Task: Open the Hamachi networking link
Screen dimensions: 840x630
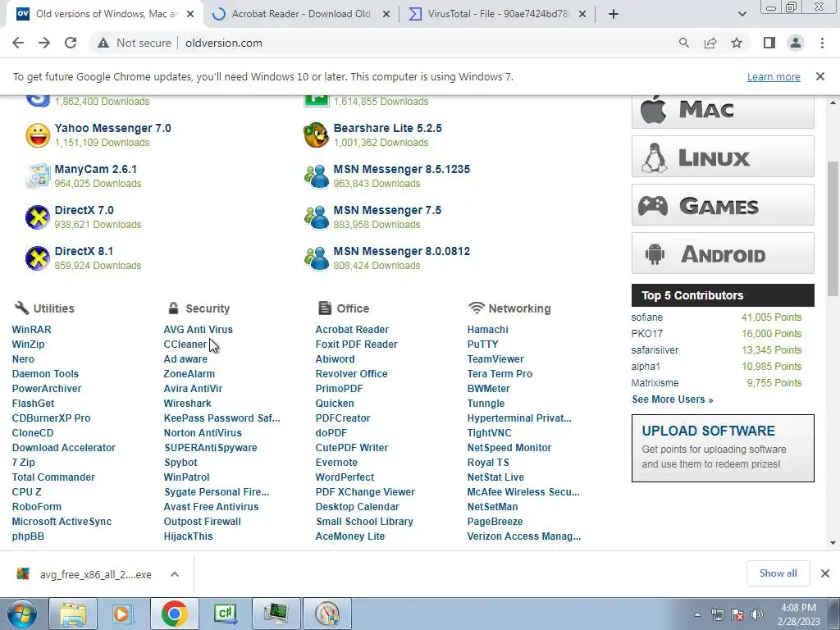Action: (487, 330)
